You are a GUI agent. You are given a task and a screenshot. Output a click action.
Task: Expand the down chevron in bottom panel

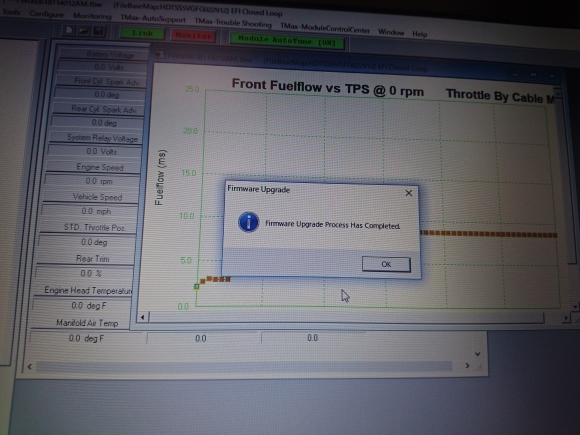(478, 354)
